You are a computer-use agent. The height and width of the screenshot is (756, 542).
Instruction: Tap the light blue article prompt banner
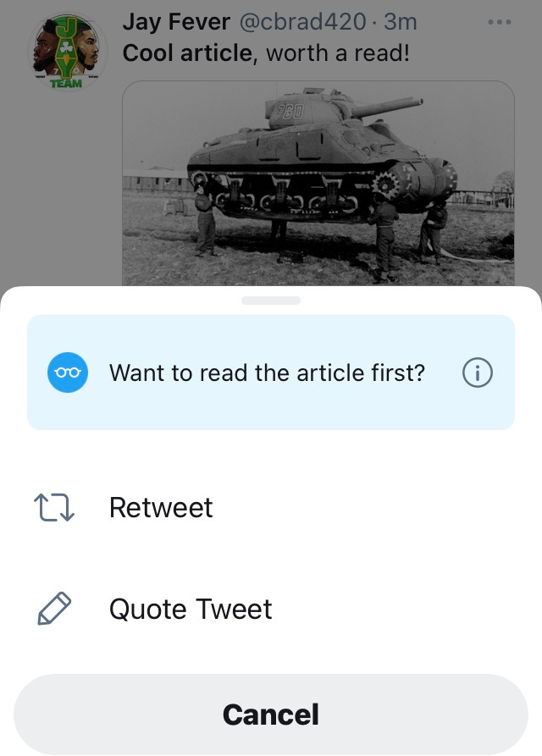[x=271, y=372]
